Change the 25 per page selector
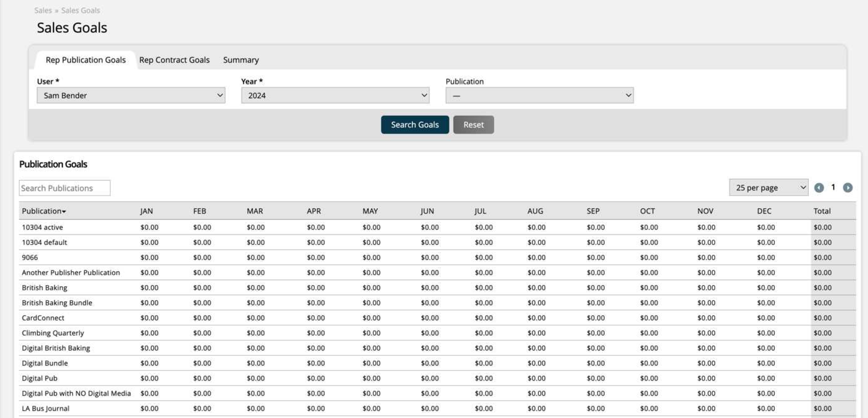This screenshot has width=868, height=418. click(x=768, y=188)
